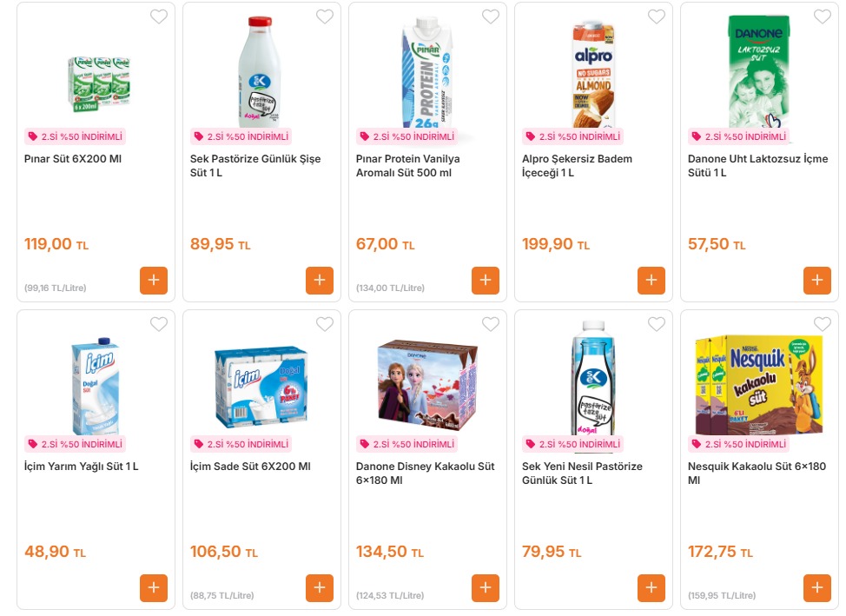This screenshot has width=846, height=616.
Task: Click the Danone Disney Frozen pack image
Action: coord(427,385)
